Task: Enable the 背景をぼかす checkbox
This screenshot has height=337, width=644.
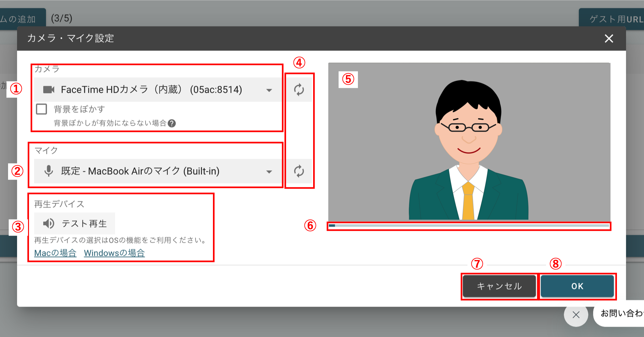Action: point(41,109)
